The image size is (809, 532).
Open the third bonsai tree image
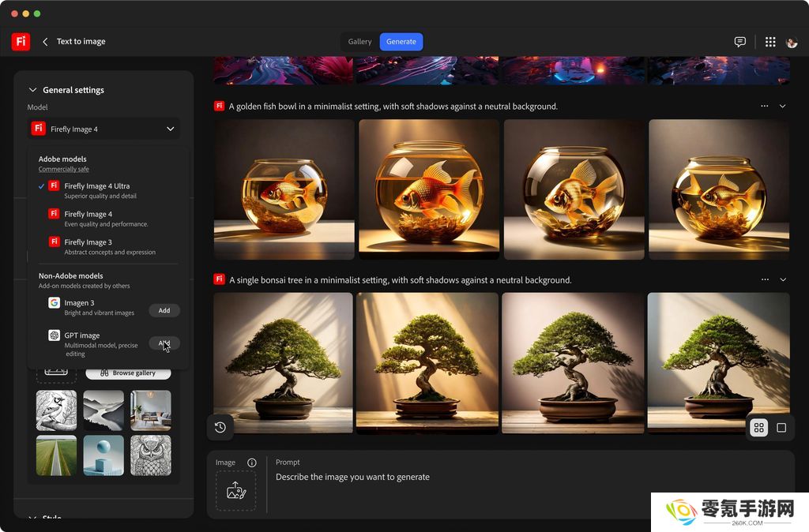point(573,363)
